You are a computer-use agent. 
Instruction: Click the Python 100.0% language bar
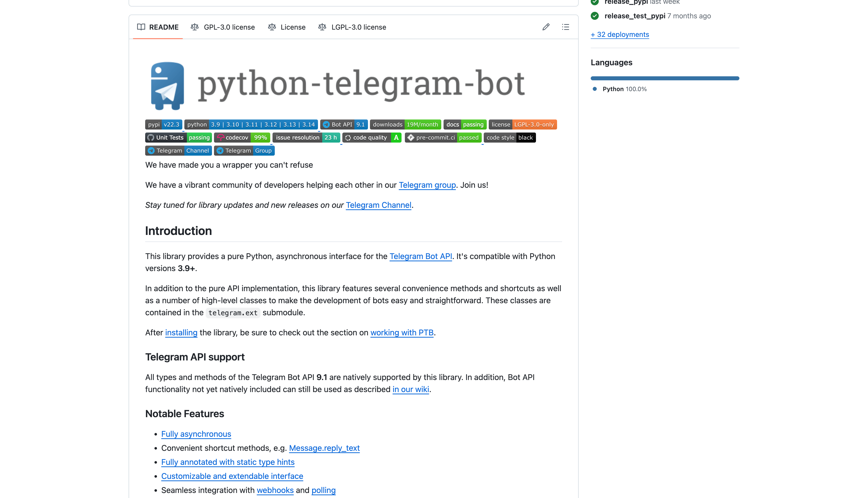[x=665, y=78]
